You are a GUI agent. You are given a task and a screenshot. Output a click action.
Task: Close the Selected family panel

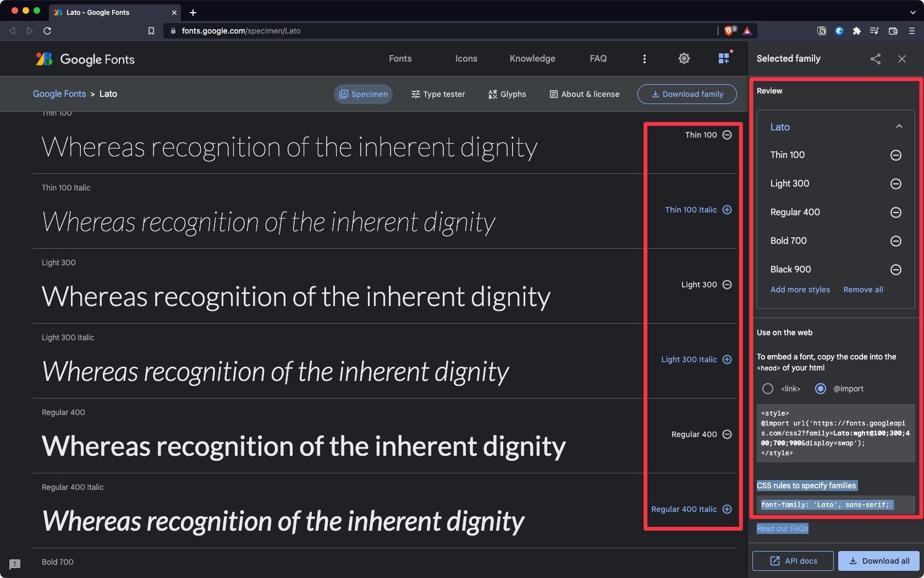(902, 59)
